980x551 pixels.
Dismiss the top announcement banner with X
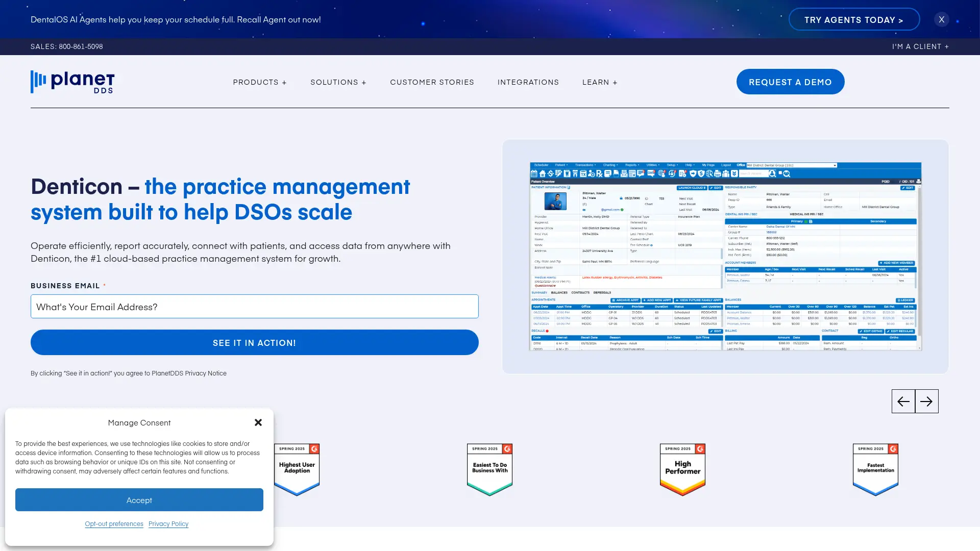point(942,19)
